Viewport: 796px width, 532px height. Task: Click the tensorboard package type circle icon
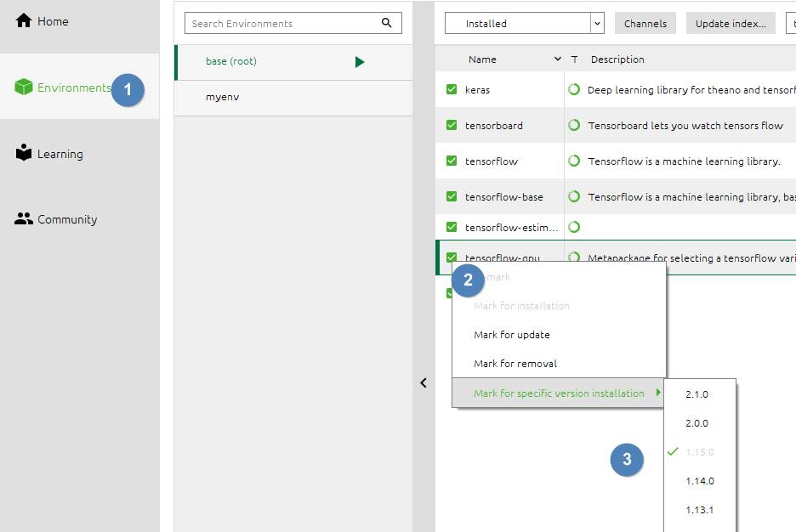click(x=574, y=125)
